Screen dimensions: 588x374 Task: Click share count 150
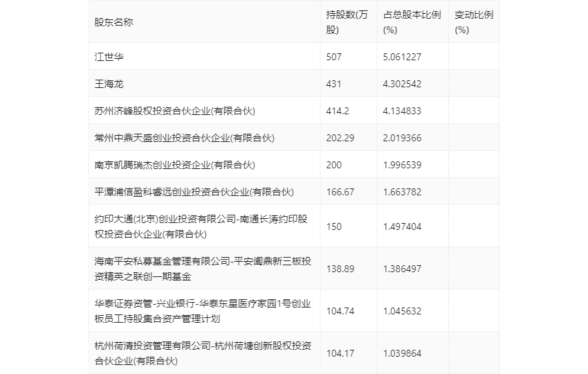pyautogui.click(x=333, y=226)
